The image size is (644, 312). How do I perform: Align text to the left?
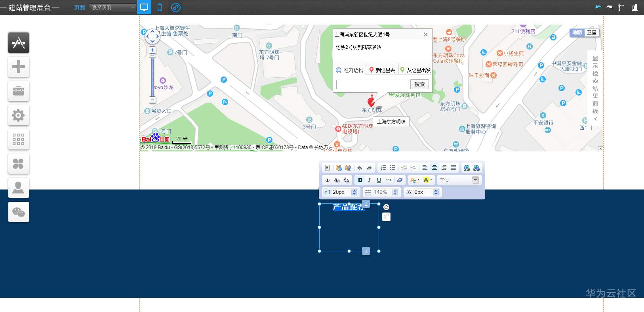click(x=425, y=168)
